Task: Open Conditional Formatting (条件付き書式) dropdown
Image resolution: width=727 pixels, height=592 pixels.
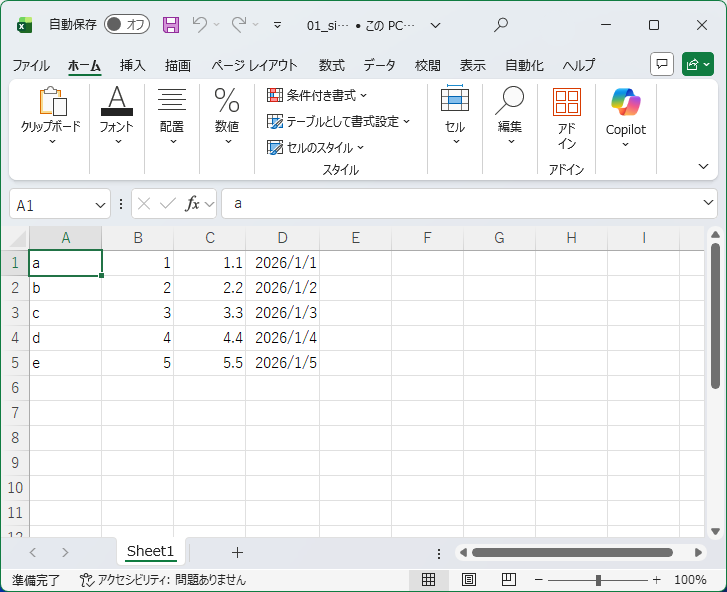Action: pyautogui.click(x=317, y=95)
